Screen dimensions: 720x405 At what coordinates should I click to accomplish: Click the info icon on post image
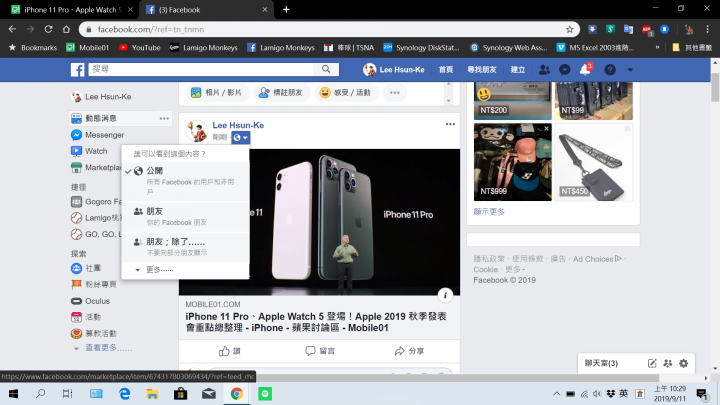pos(445,295)
